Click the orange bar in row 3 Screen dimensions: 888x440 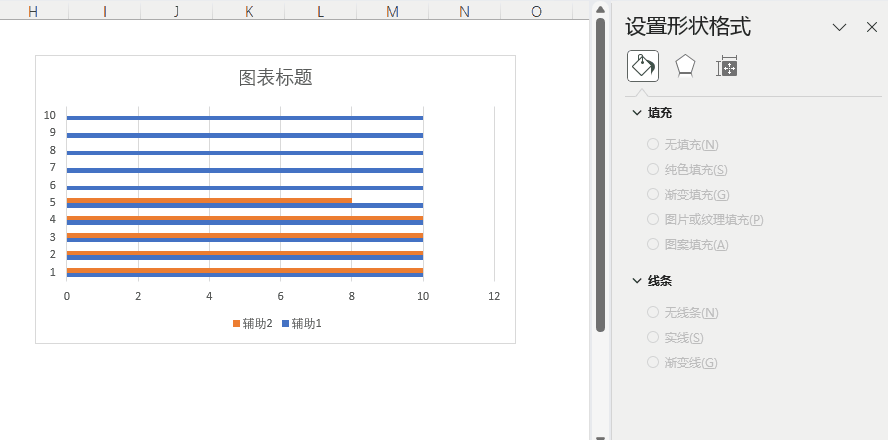tap(245, 236)
